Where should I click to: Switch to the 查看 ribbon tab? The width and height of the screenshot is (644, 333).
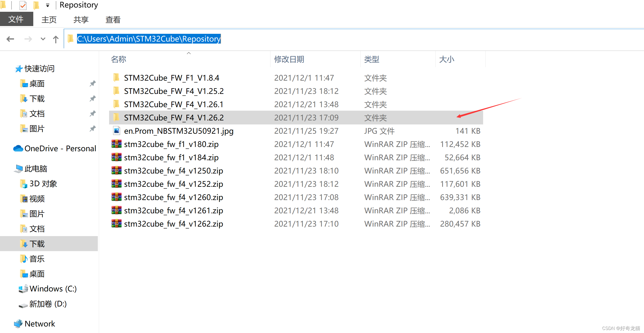(113, 20)
